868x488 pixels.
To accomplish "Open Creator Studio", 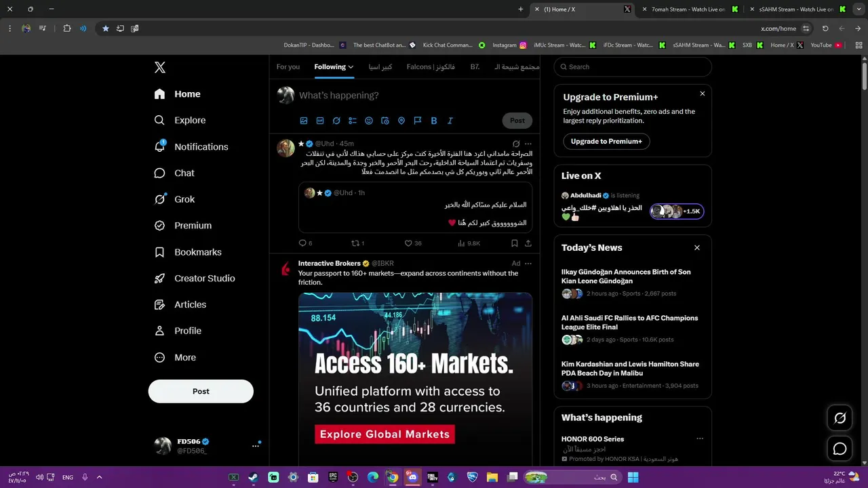I will 195,278.
